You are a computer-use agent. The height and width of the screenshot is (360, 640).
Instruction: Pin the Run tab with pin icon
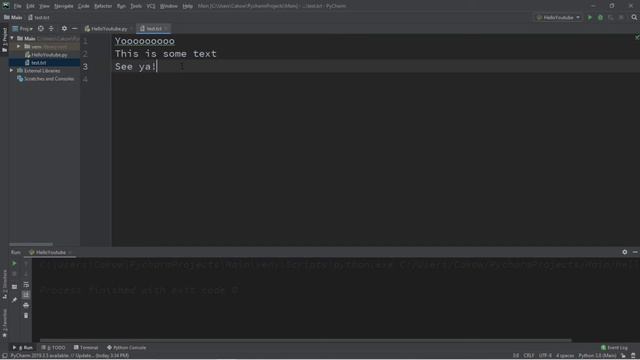(14, 300)
